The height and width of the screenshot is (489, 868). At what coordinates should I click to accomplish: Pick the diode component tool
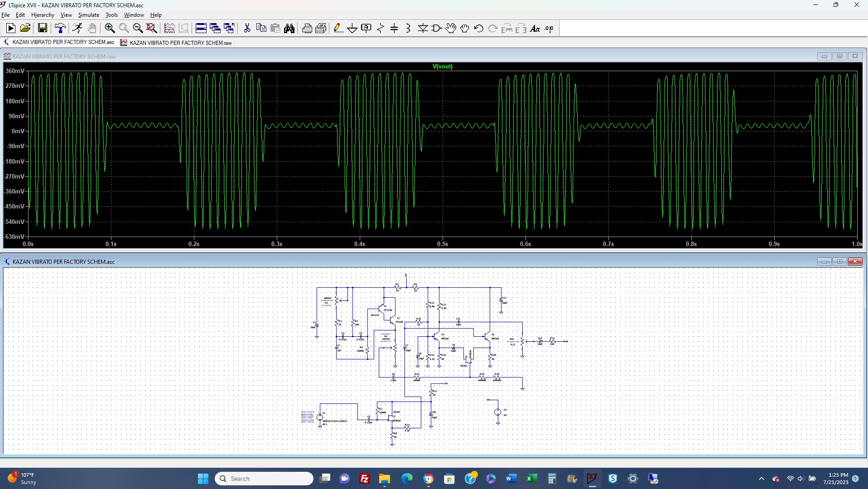coord(423,29)
